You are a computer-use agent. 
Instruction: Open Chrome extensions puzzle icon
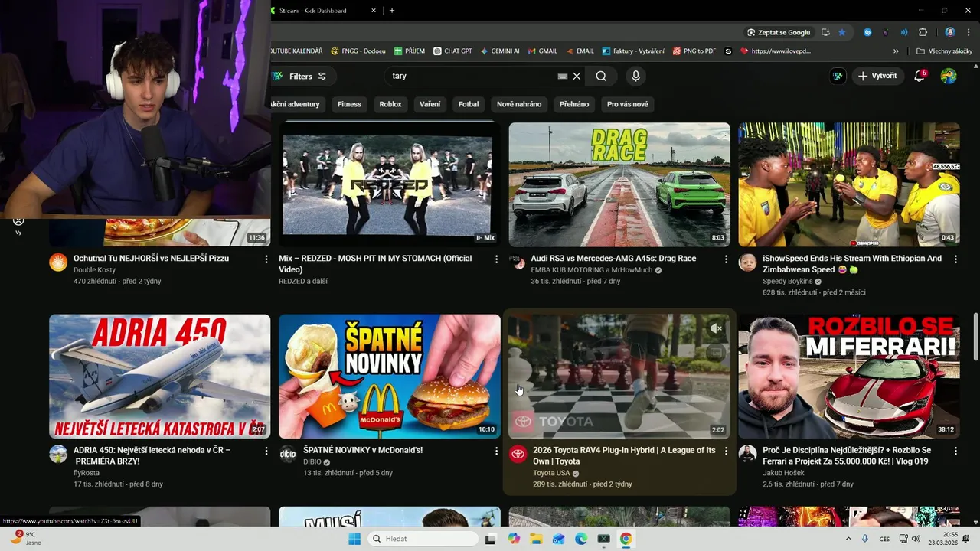pyautogui.click(x=923, y=32)
